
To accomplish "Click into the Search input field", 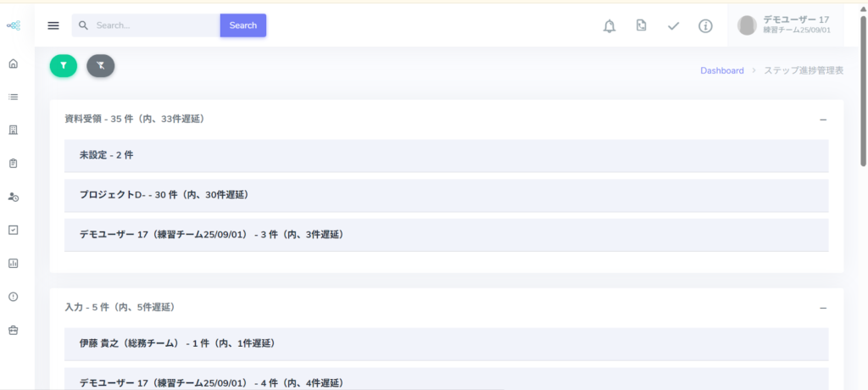I will tap(153, 25).
